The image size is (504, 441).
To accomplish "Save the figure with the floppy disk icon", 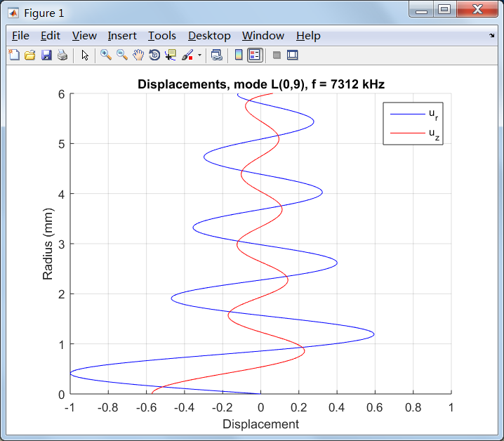I will (46, 55).
